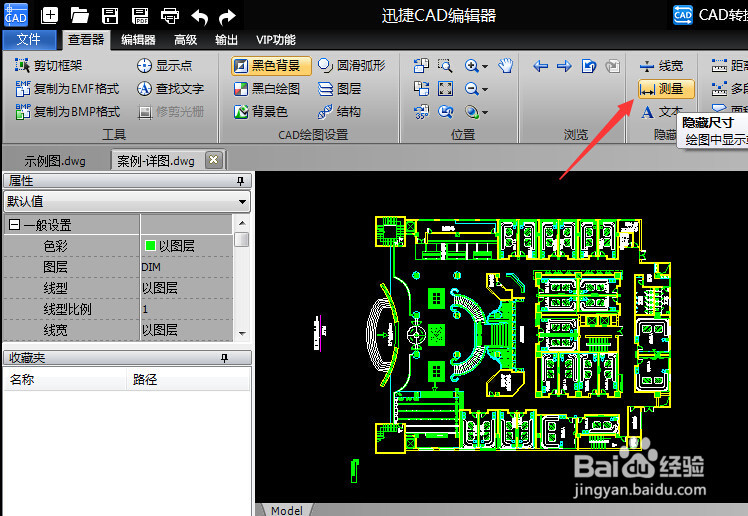The image size is (748, 516).
Task: Go to next view with right arrow
Action: (564, 66)
